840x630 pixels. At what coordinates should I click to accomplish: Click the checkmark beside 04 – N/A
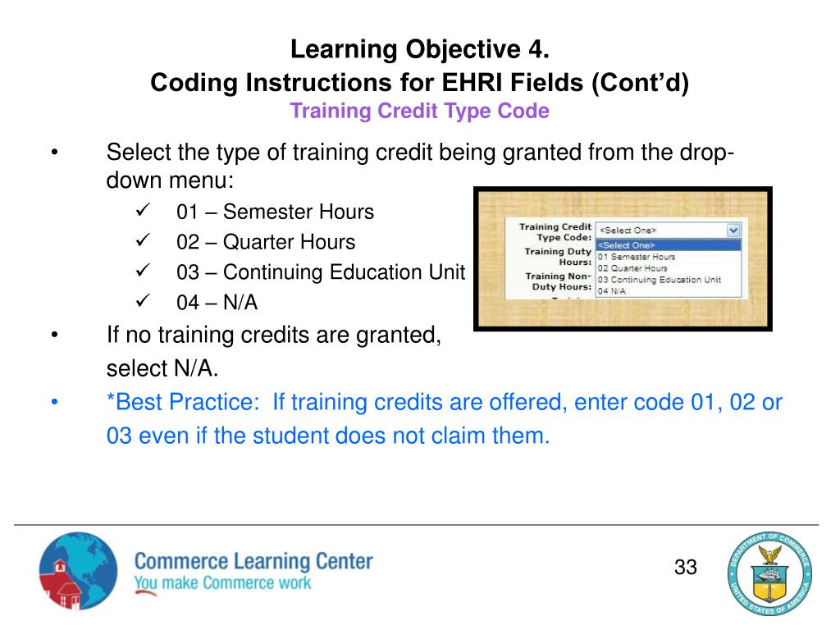click(x=140, y=302)
